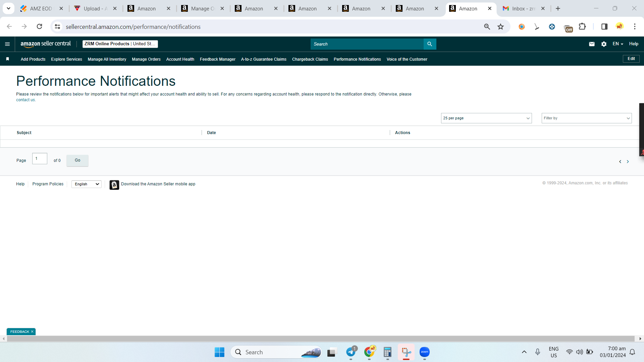This screenshot has width=644, height=362.
Task: Follow the contact us link
Action: (25, 100)
